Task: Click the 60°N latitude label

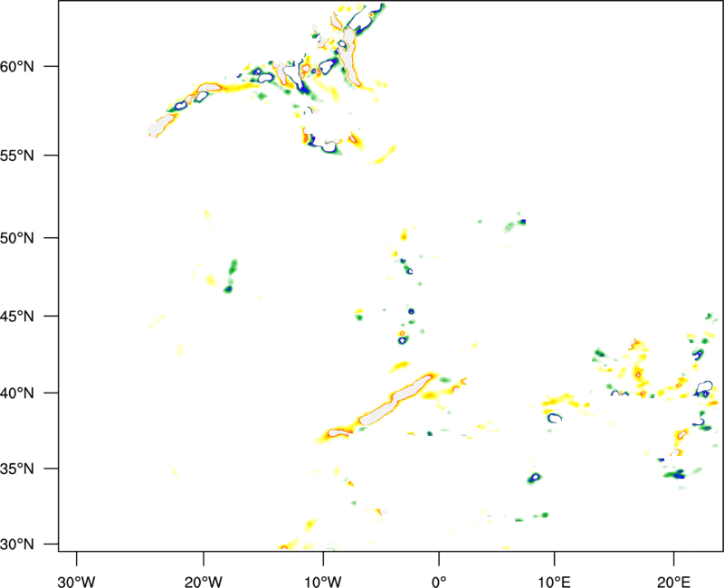Action: [x=17, y=66]
